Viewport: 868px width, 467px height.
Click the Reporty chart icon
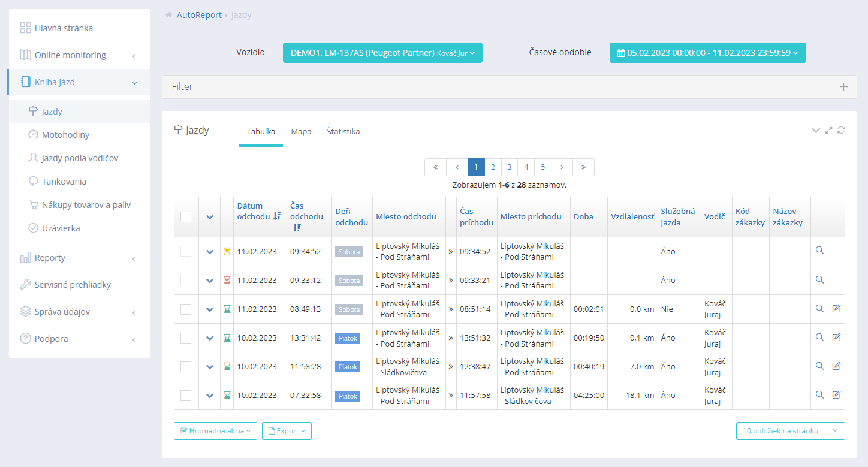(25, 258)
